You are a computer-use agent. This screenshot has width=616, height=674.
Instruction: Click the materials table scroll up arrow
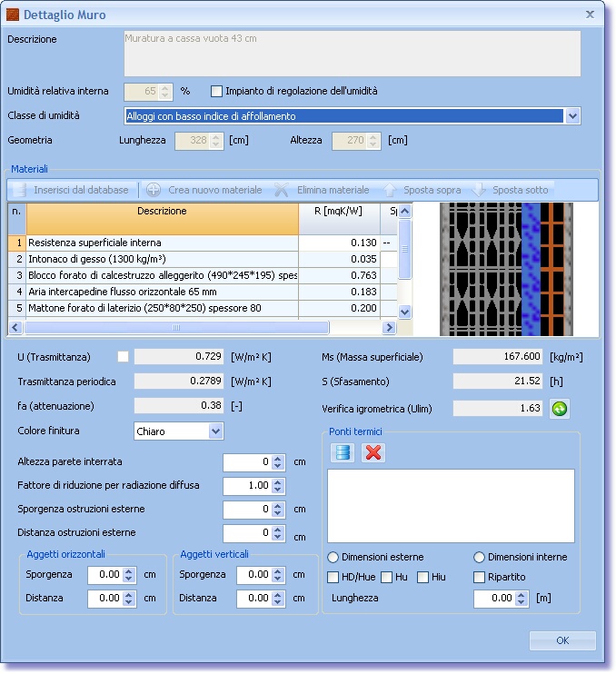(404, 211)
